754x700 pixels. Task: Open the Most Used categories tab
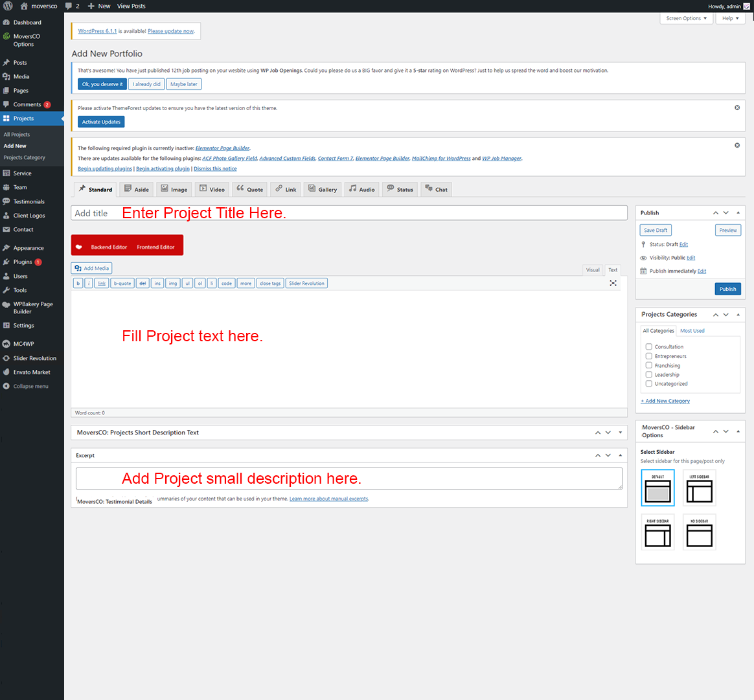[692, 331]
